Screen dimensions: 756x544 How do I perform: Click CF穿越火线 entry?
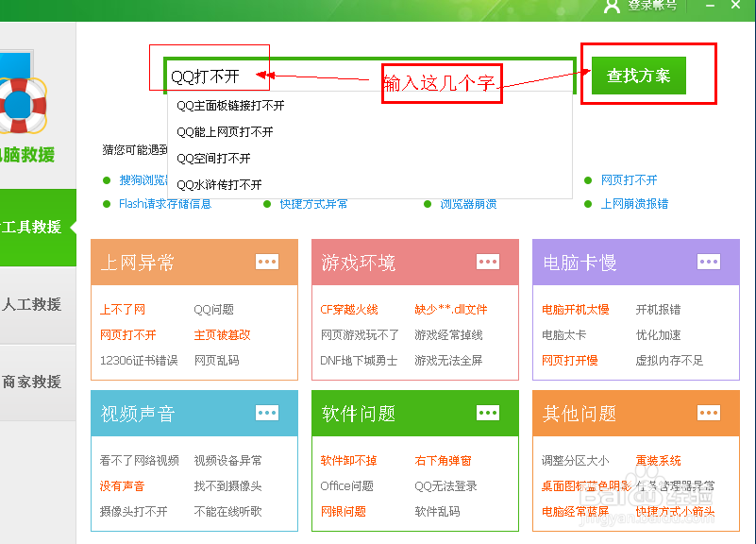point(349,310)
